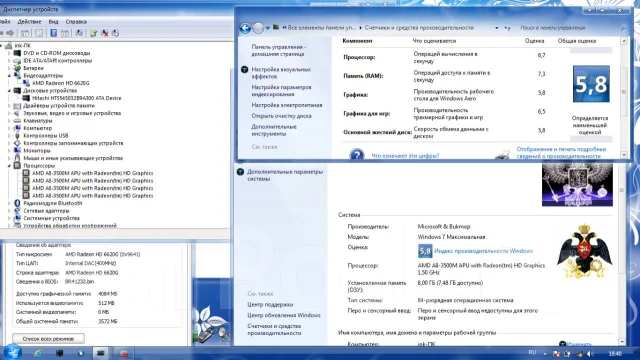Select Радиомодули Bluetooth category
The width and height of the screenshot is (640, 360).
(x=53, y=203)
